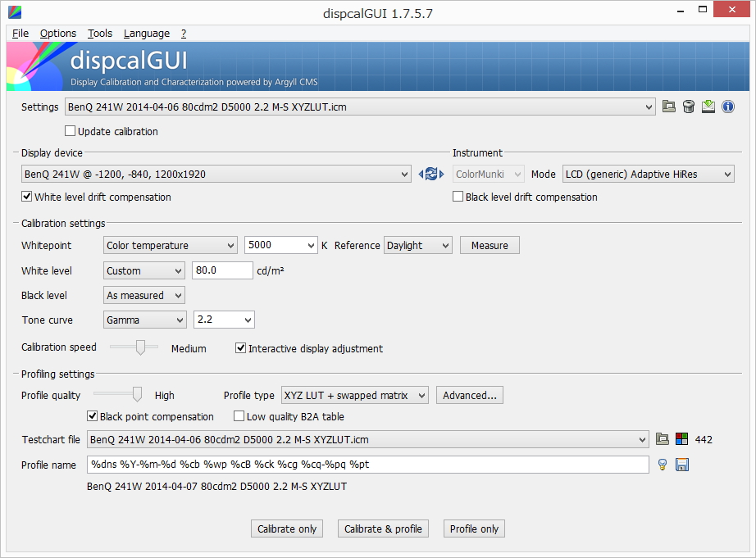Click the profile name lightbulb hint icon
Image resolution: width=756 pixels, height=558 pixels.
(x=663, y=465)
